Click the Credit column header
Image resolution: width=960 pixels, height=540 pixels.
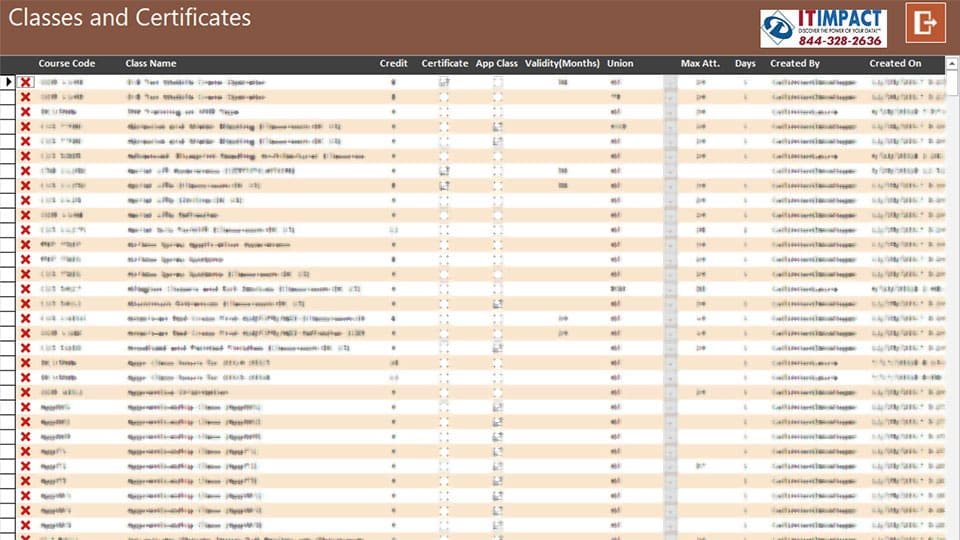(x=393, y=63)
